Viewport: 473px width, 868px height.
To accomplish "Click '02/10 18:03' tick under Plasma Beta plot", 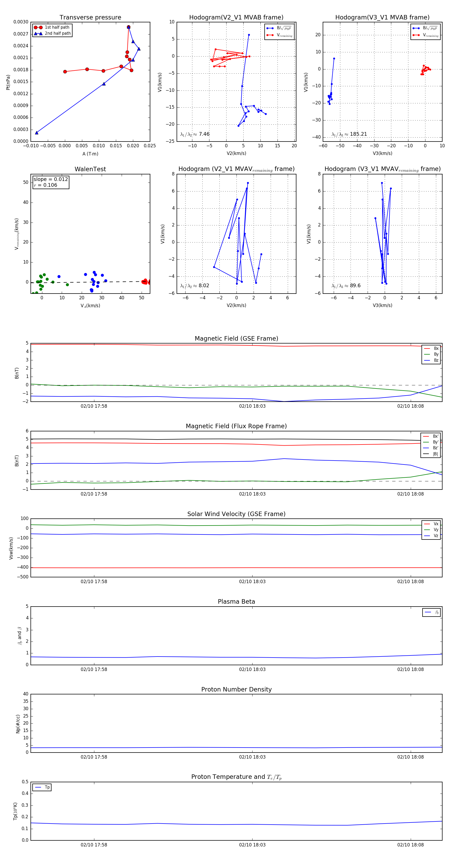I will (x=252, y=669).
